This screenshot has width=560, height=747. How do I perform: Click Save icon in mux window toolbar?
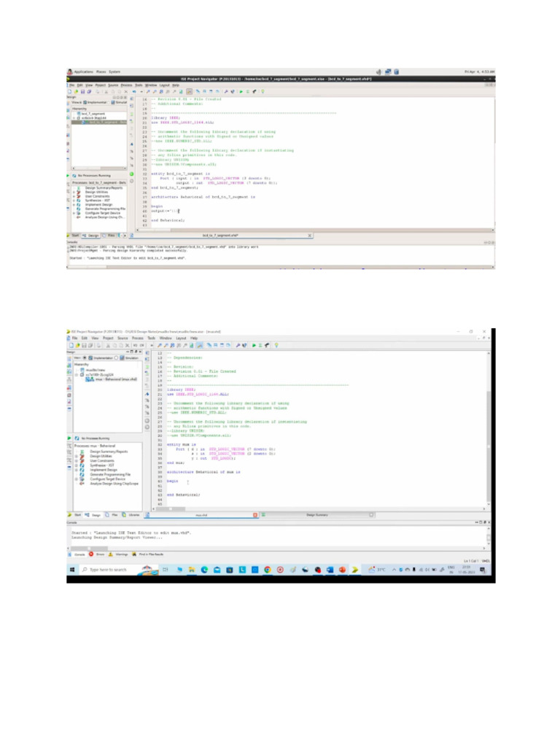84,345
